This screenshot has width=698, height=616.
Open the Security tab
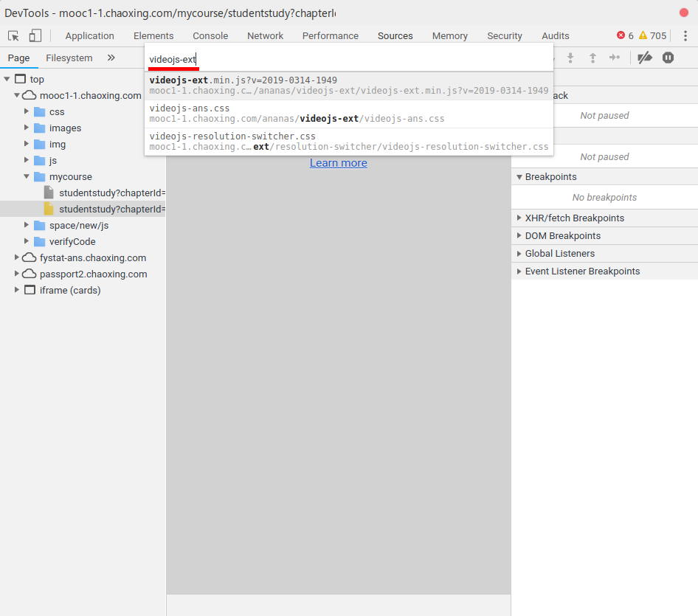505,35
